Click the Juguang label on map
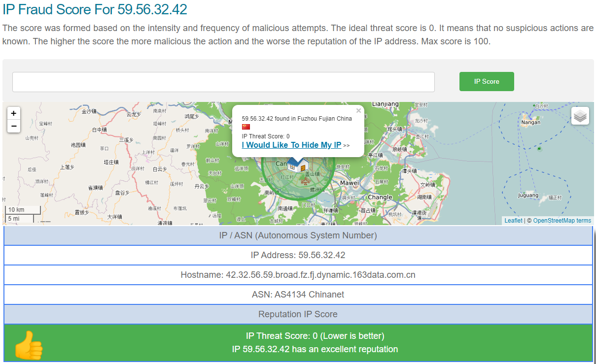 tap(528, 195)
